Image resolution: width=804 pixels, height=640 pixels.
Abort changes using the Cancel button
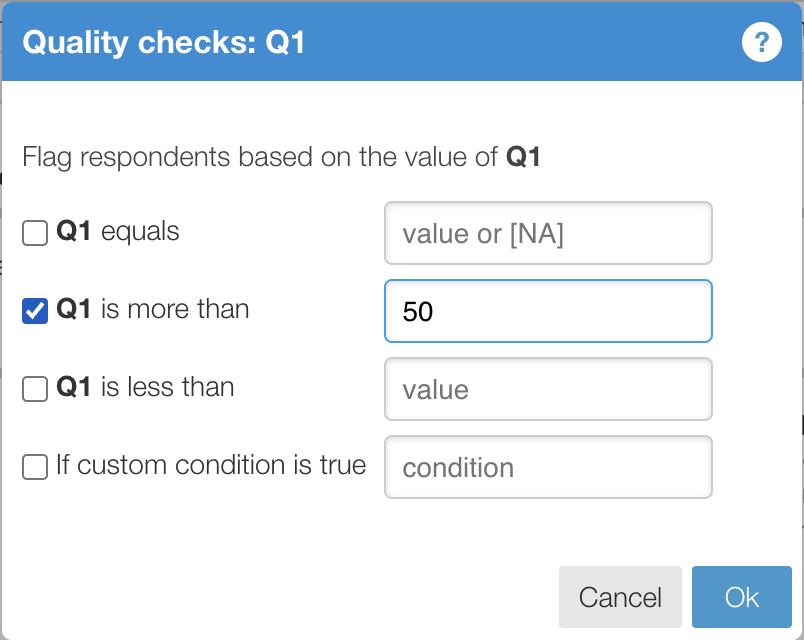tap(620, 597)
